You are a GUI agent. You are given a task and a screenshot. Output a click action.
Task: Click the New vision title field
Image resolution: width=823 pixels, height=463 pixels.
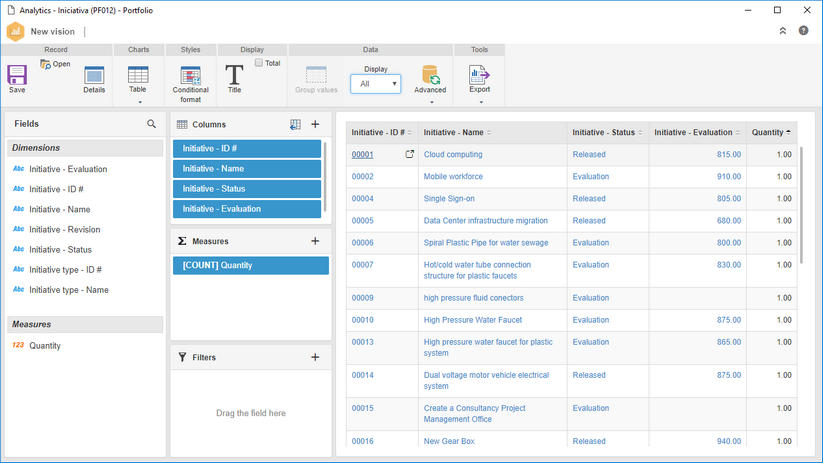pyautogui.click(x=52, y=31)
